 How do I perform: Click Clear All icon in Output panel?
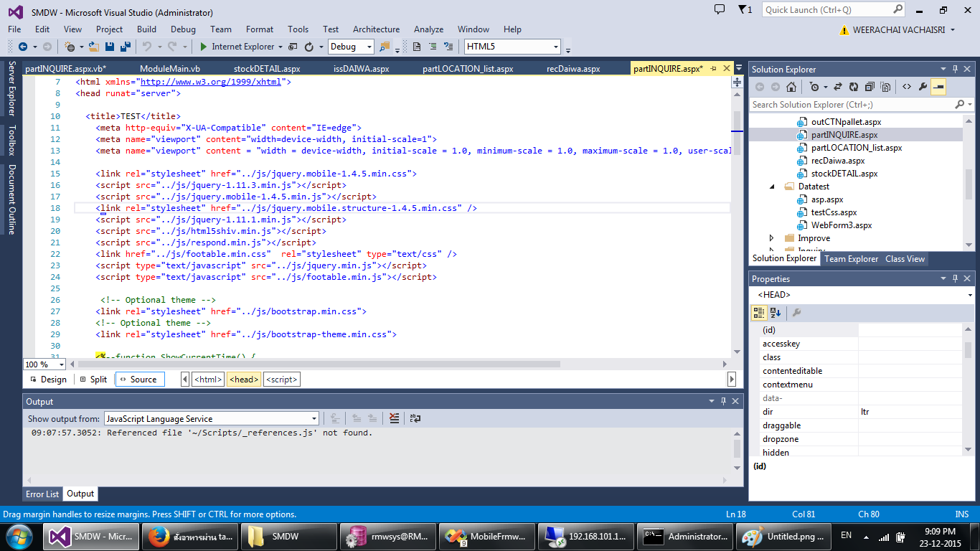(x=394, y=418)
